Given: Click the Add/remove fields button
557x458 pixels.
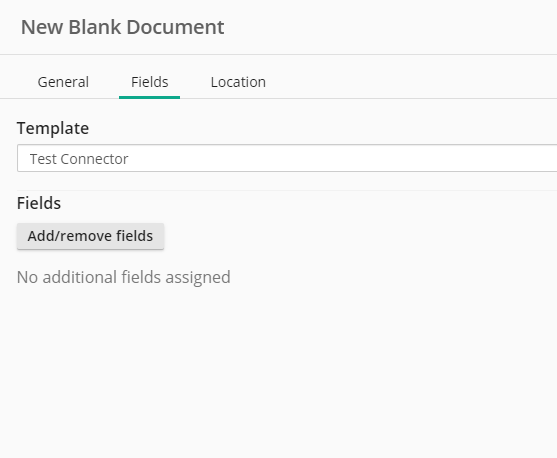Looking at the screenshot, I should coord(90,236).
